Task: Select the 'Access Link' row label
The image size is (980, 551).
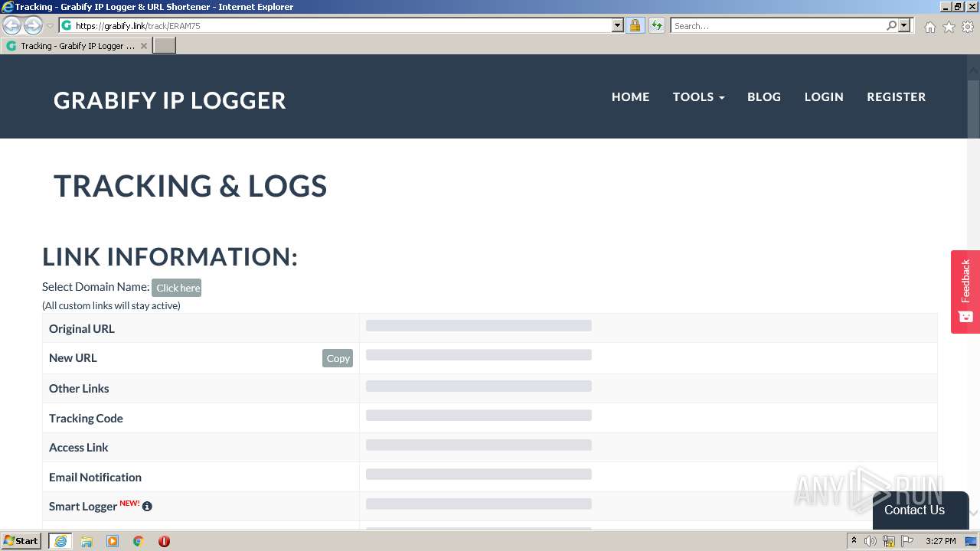Action: tap(79, 447)
